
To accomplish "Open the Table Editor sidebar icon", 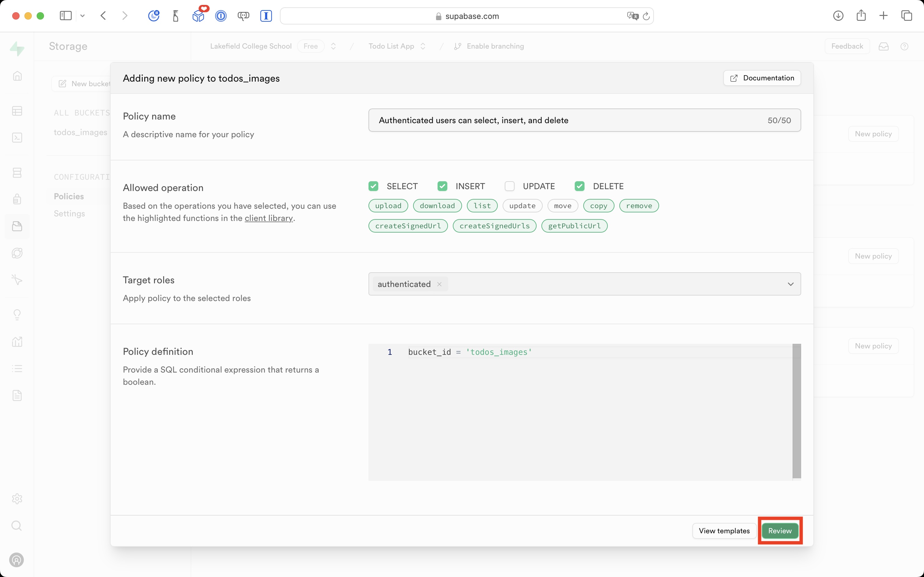I will [x=17, y=111].
